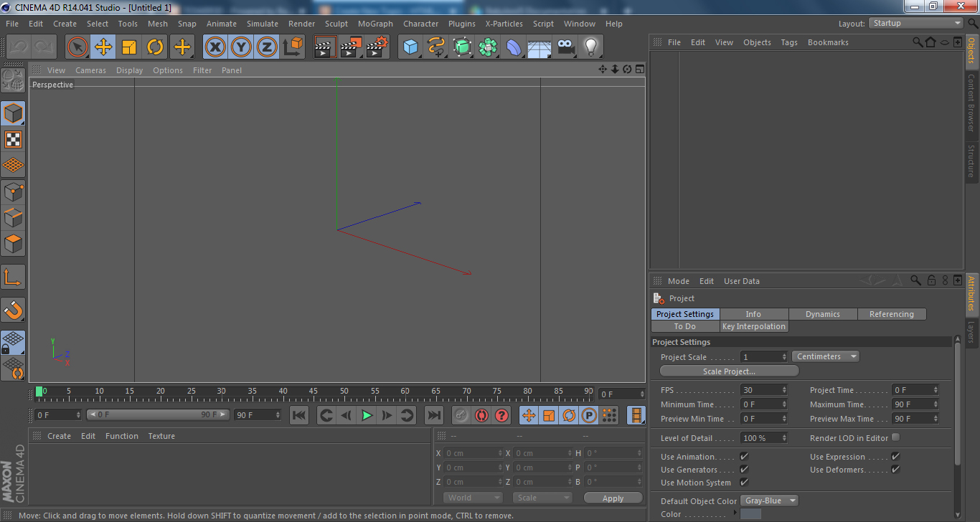Open the MoGraph menu

[x=375, y=24]
